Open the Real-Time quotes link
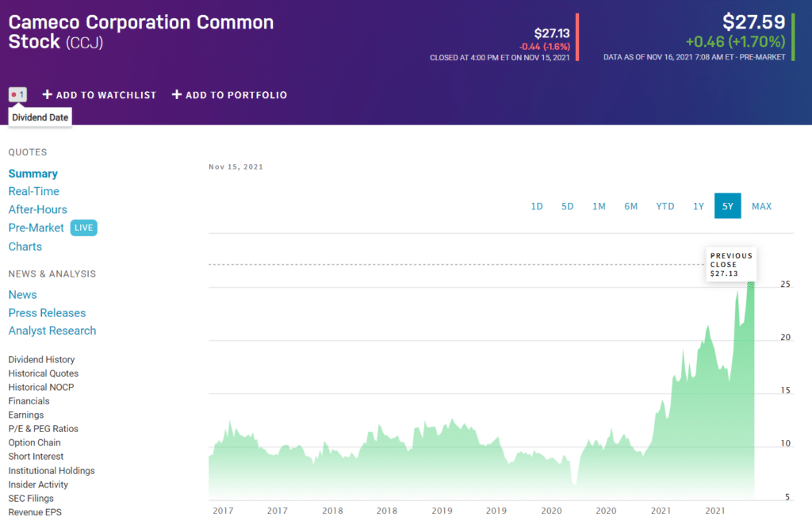The width and height of the screenshot is (812, 532). (33, 191)
